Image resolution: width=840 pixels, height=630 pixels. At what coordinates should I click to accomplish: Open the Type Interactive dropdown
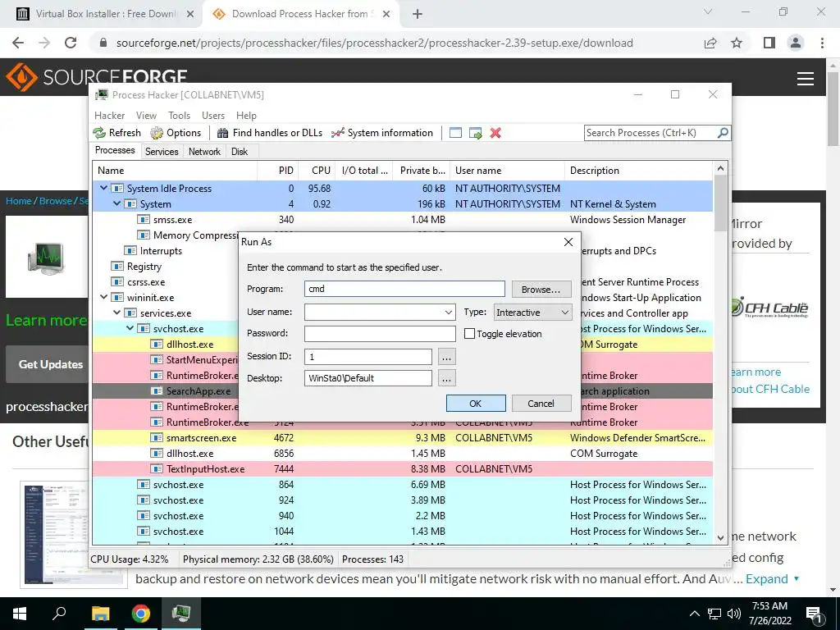(x=532, y=313)
